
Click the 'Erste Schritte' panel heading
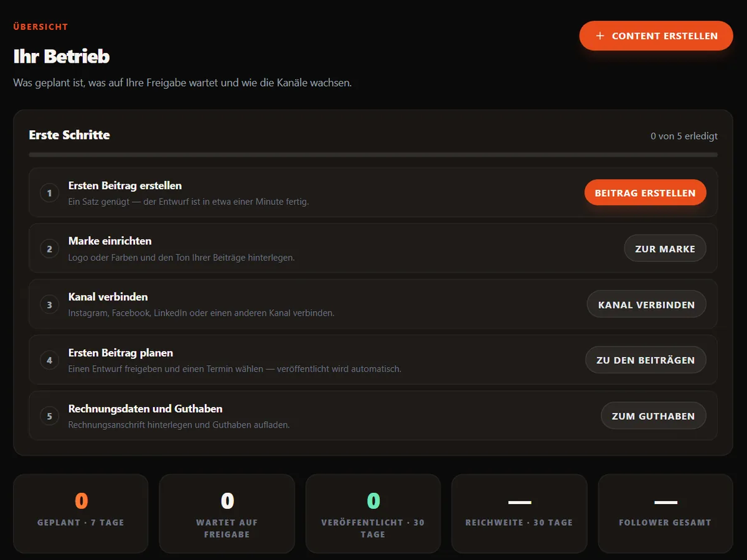tap(70, 135)
